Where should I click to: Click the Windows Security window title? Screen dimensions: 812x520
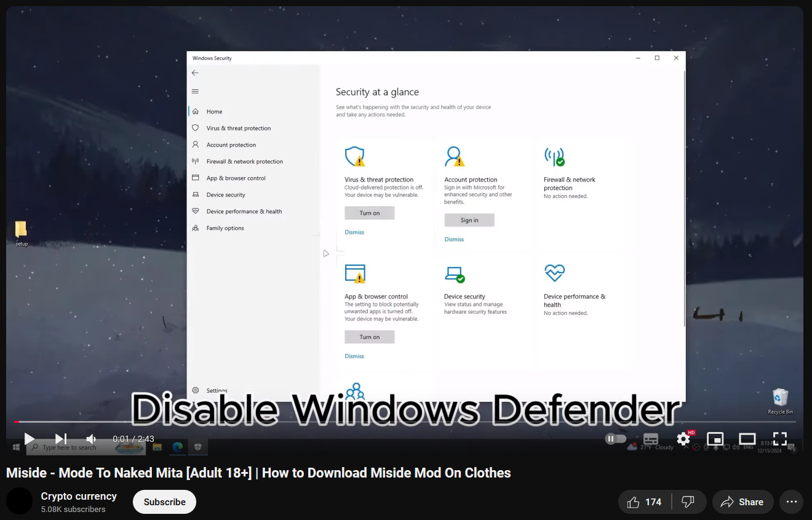pyautogui.click(x=212, y=58)
